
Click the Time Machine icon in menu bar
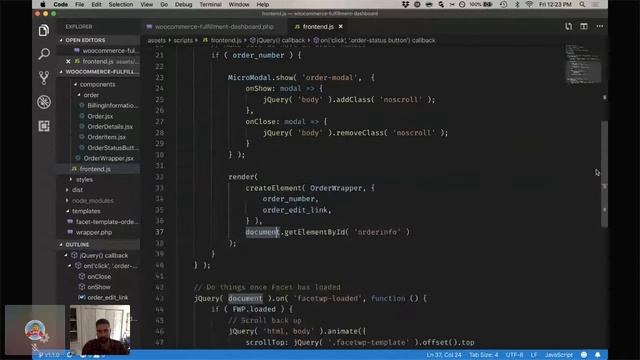(x=504, y=4)
